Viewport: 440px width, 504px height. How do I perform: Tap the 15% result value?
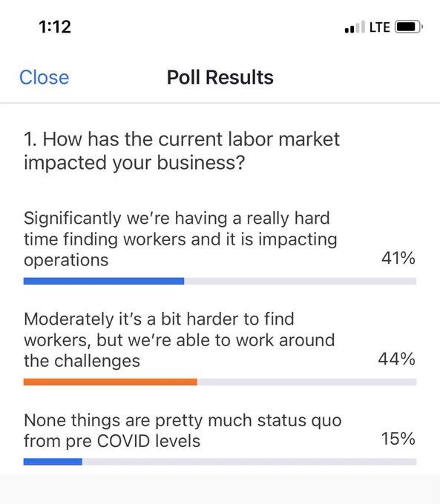click(398, 439)
